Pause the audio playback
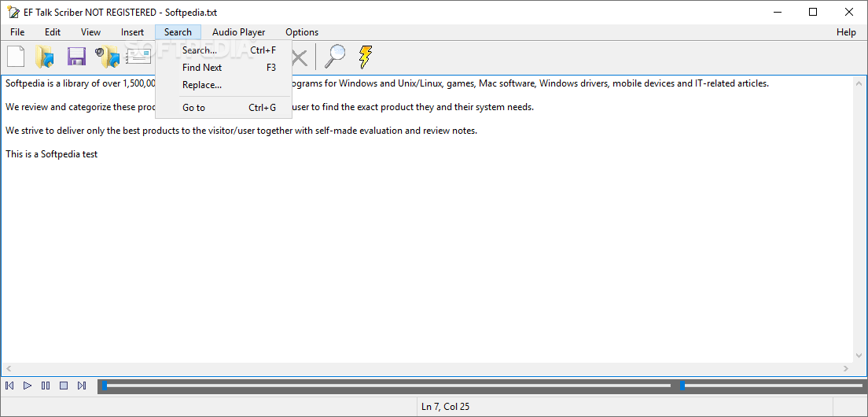Image resolution: width=868 pixels, height=417 pixels. 46,386
